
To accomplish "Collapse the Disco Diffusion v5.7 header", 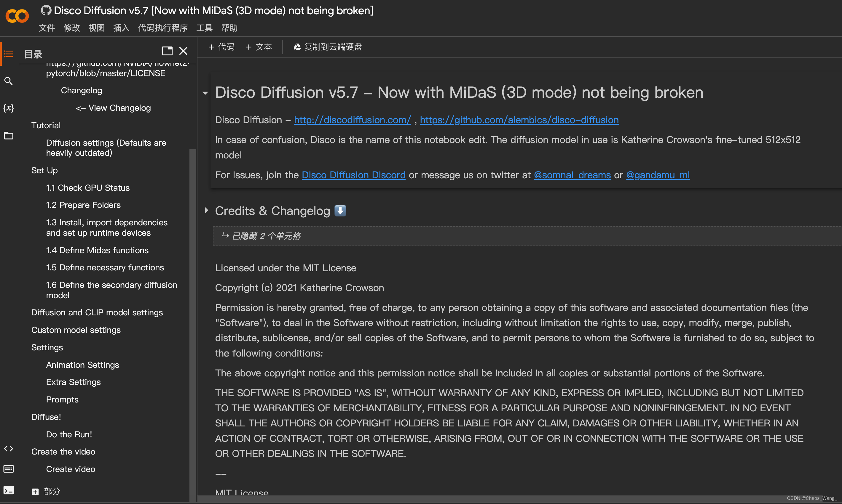I will pyautogui.click(x=206, y=92).
